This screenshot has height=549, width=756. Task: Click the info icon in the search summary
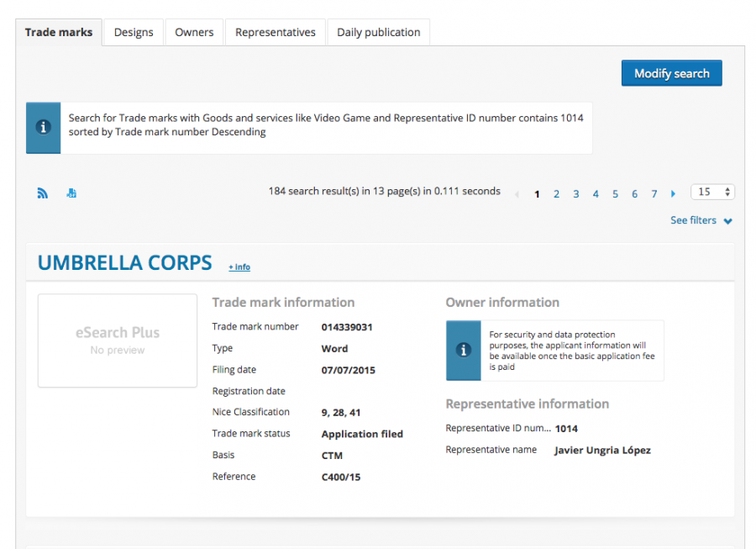point(44,127)
